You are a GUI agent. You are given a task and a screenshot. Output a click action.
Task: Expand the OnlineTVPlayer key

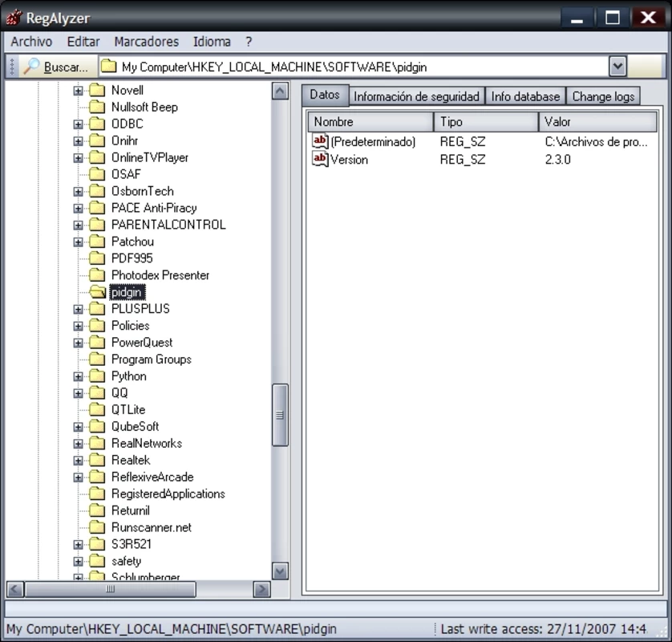[78, 158]
